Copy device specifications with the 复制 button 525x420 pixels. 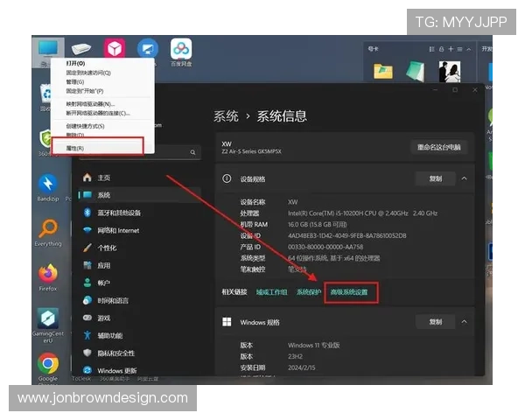pos(435,178)
